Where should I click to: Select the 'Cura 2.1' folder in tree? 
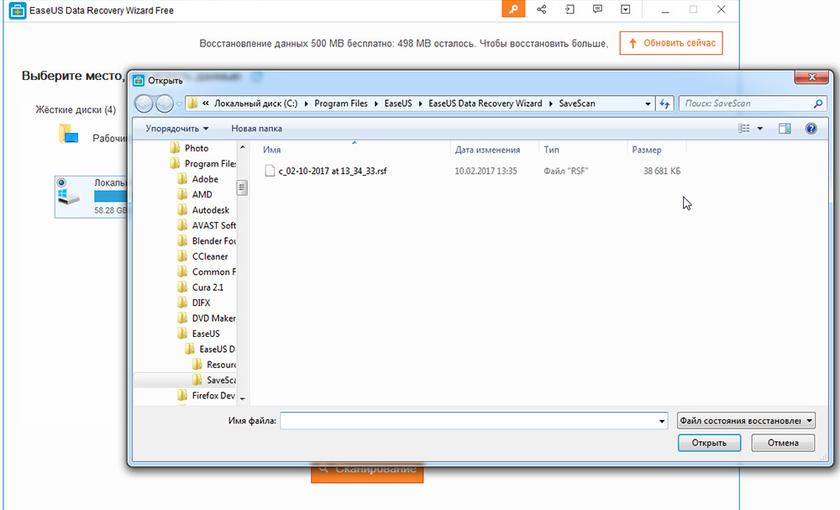(x=207, y=287)
